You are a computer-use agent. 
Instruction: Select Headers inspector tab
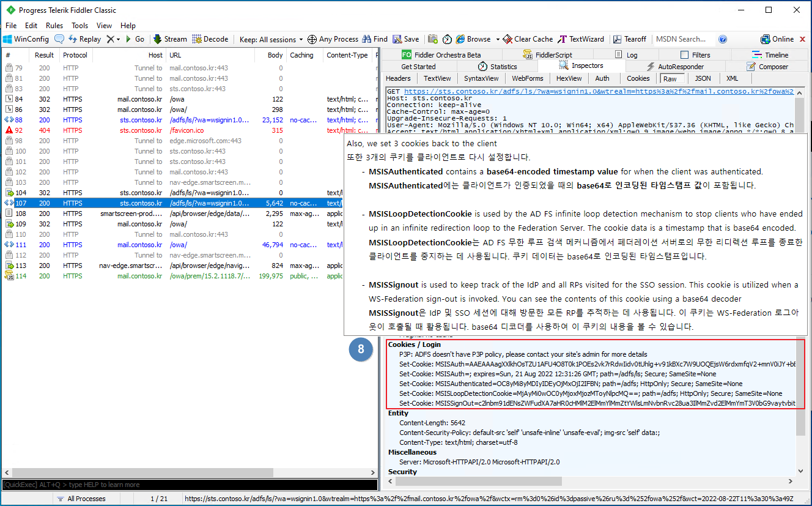(398, 78)
